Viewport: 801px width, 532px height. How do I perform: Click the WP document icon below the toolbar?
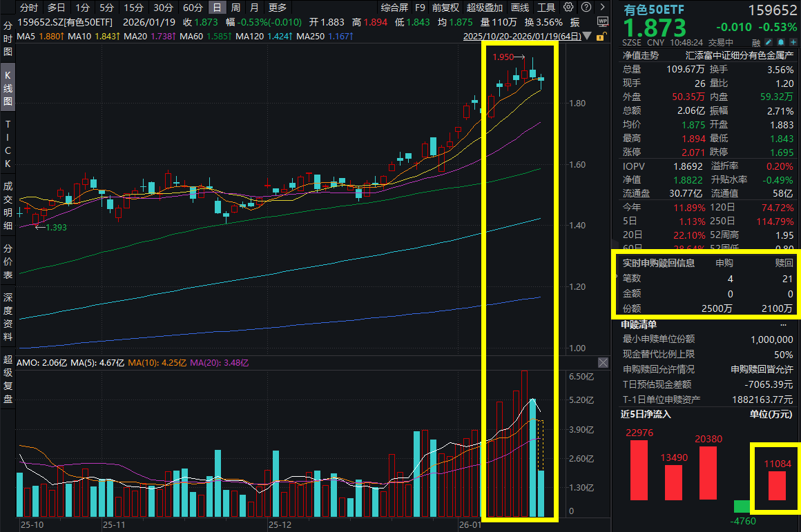click(x=603, y=21)
